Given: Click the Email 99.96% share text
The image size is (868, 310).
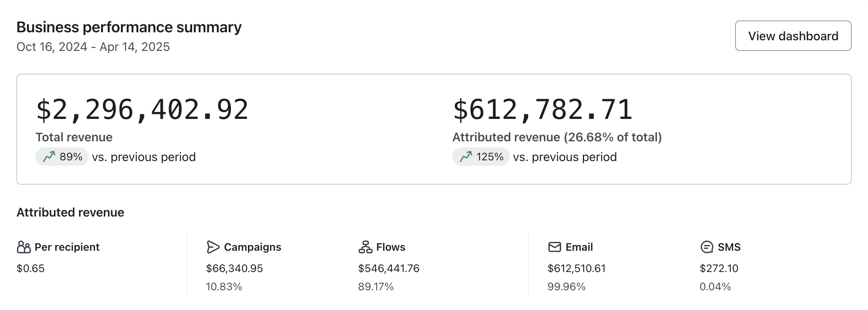Looking at the screenshot, I should pyautogui.click(x=566, y=286).
